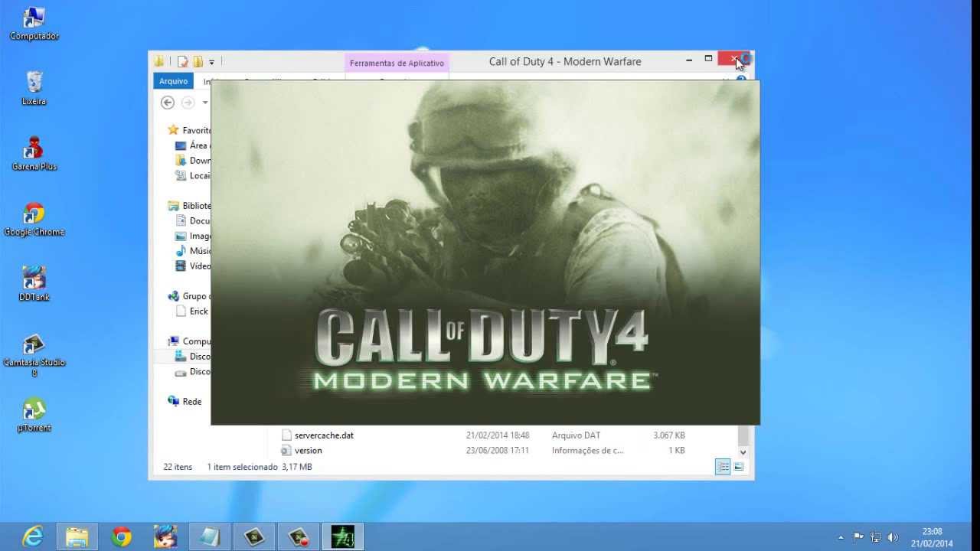980x551 pixels.
Task: Switch to Details view icon in status bar
Action: click(x=723, y=467)
